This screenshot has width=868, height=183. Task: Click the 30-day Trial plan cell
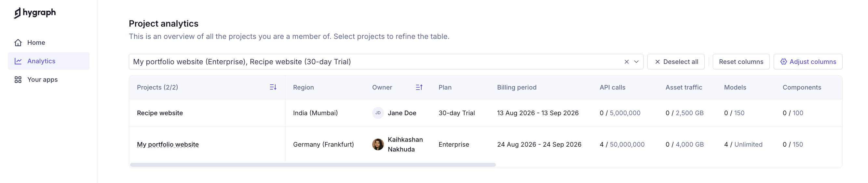(456, 113)
